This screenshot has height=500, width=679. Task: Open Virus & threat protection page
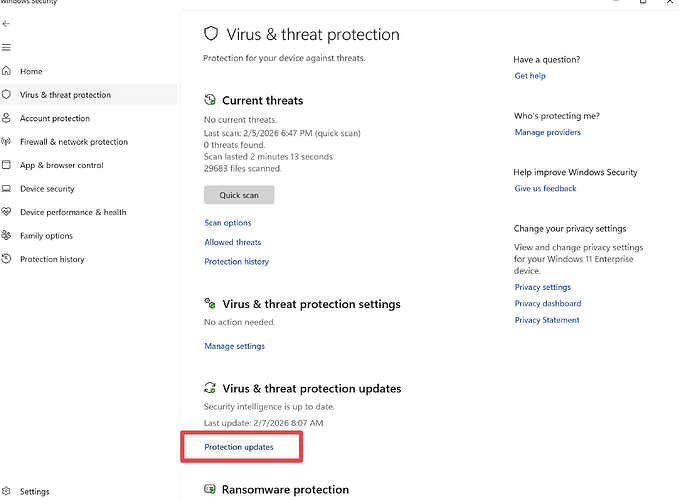point(65,95)
